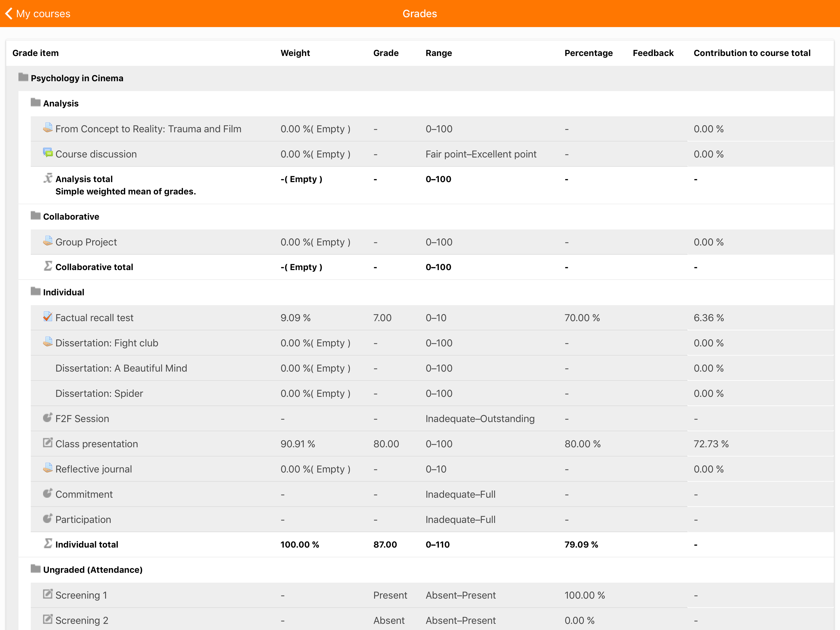Image resolution: width=840 pixels, height=630 pixels.
Task: Click the Fair point–Excellent point range
Action: point(481,154)
